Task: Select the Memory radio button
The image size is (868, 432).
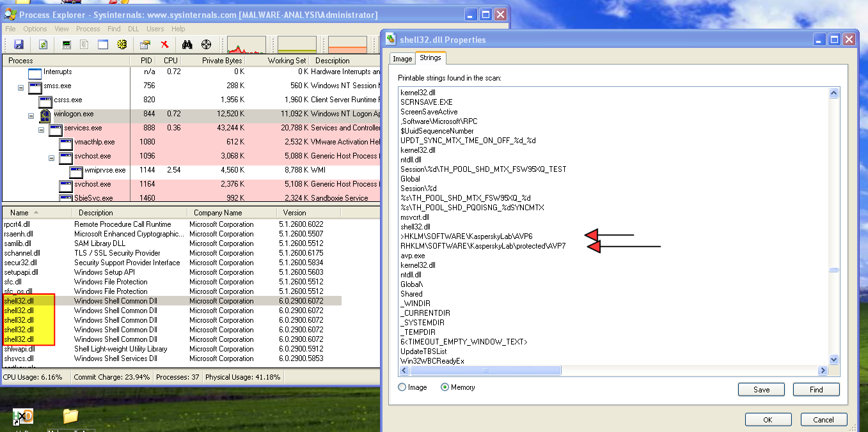Action: [x=445, y=387]
